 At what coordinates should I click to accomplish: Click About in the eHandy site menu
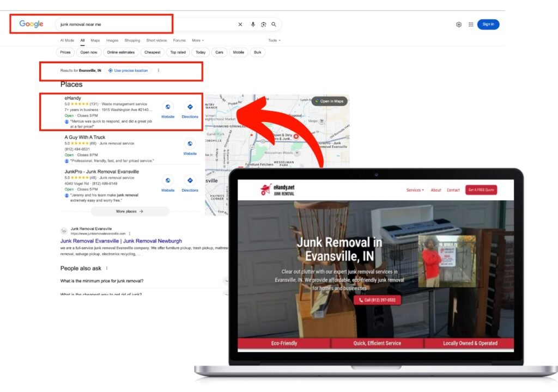tap(436, 190)
